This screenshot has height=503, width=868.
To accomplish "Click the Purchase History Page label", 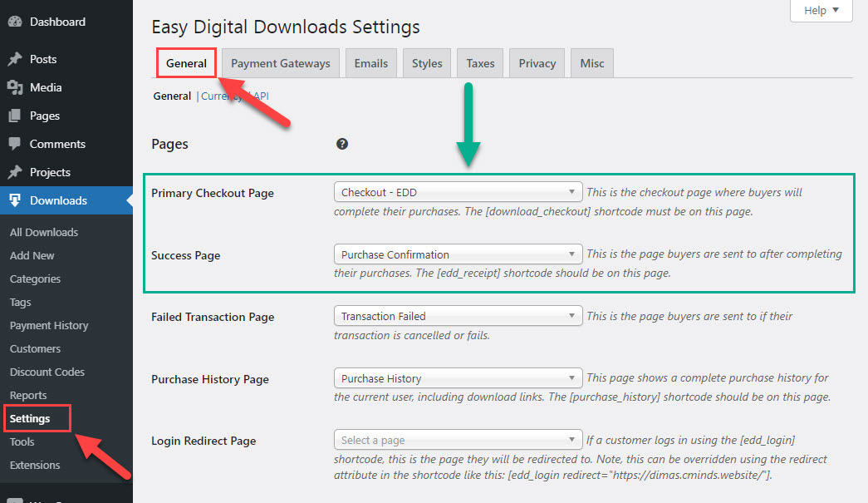I will pyautogui.click(x=210, y=379).
